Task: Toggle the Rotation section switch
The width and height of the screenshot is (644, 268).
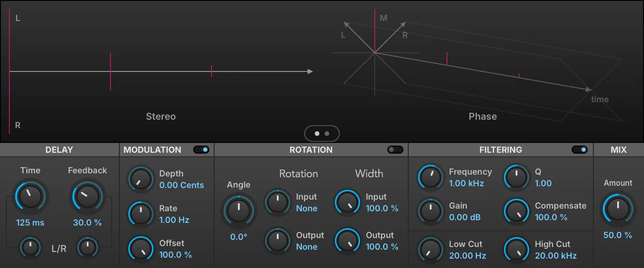Action: 395,150
